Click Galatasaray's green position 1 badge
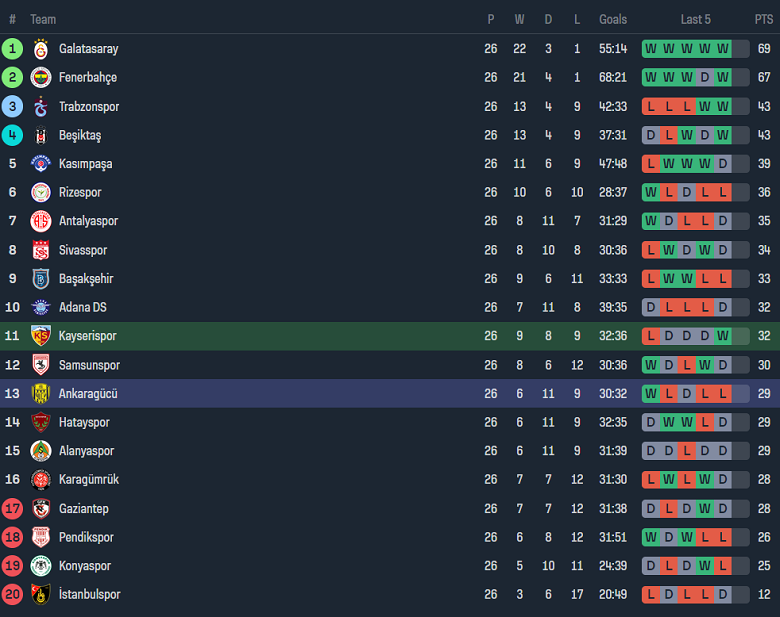 click(x=12, y=49)
